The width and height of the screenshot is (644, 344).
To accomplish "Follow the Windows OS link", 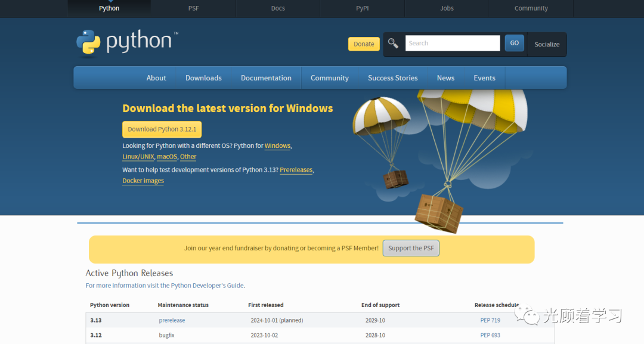I will coord(278,145).
